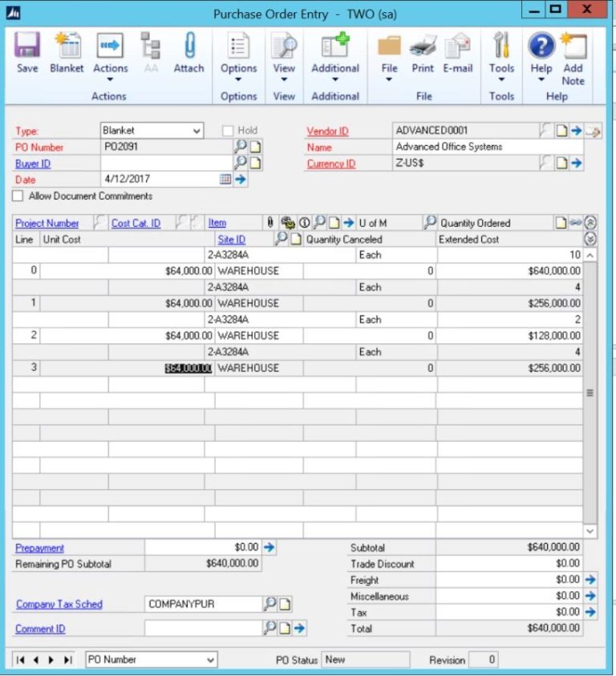Click the scrollbar up arrow in the grid
Screen dimensions: 616x676
(x=590, y=255)
